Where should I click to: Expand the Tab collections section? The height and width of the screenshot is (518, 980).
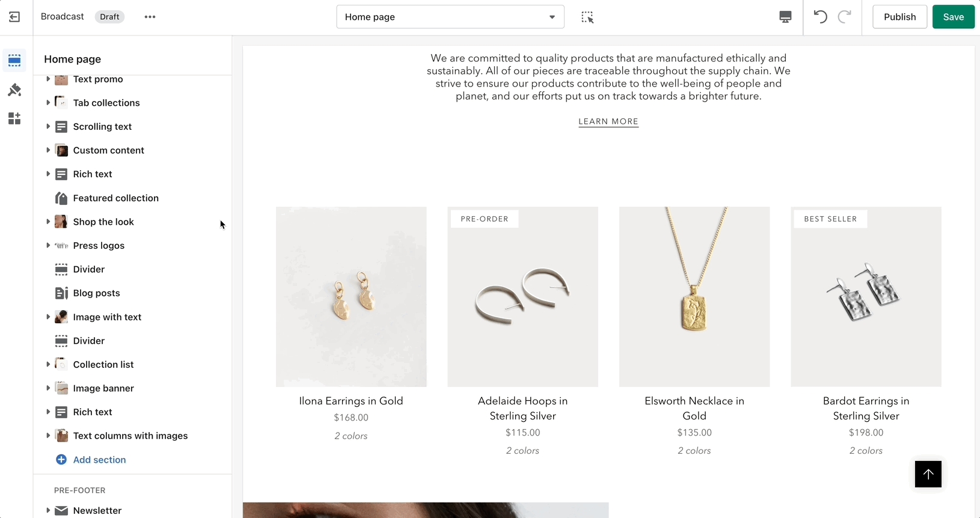48,103
